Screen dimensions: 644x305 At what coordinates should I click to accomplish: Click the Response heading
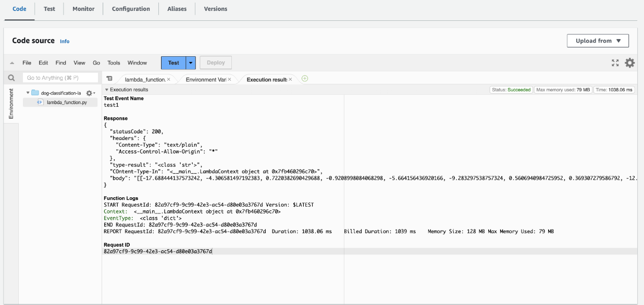116,118
